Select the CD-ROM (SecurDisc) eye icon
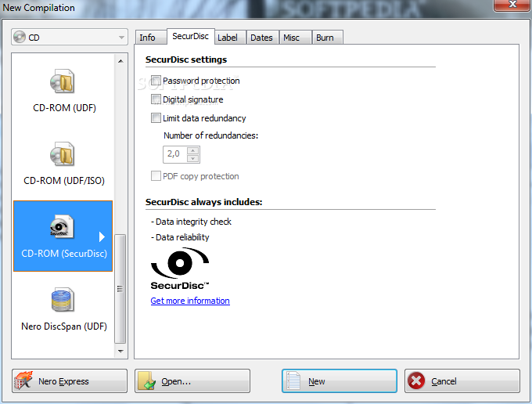Image resolution: width=532 pixels, height=404 pixels. 61,226
